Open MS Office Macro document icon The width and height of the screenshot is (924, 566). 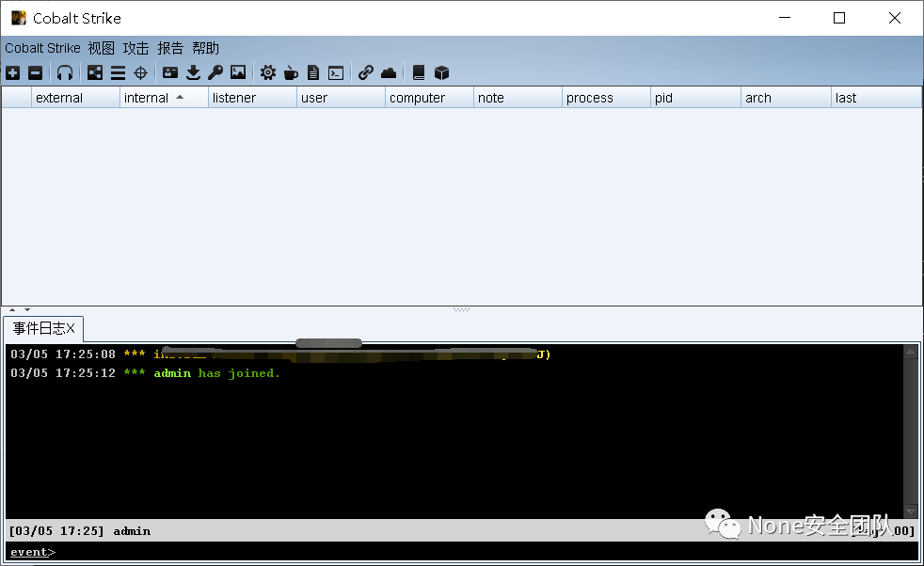pos(313,73)
